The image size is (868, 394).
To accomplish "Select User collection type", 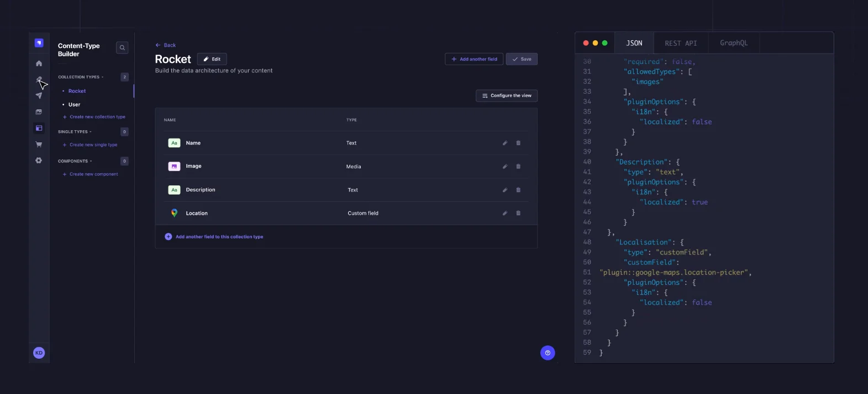I will pyautogui.click(x=75, y=104).
